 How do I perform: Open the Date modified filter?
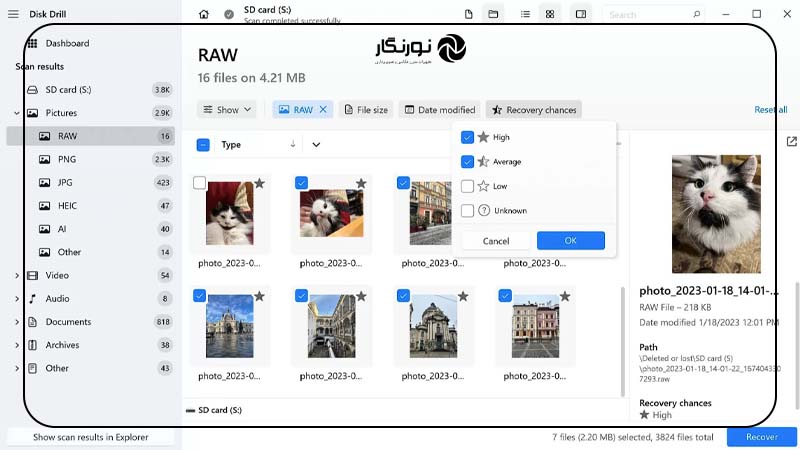coord(440,110)
